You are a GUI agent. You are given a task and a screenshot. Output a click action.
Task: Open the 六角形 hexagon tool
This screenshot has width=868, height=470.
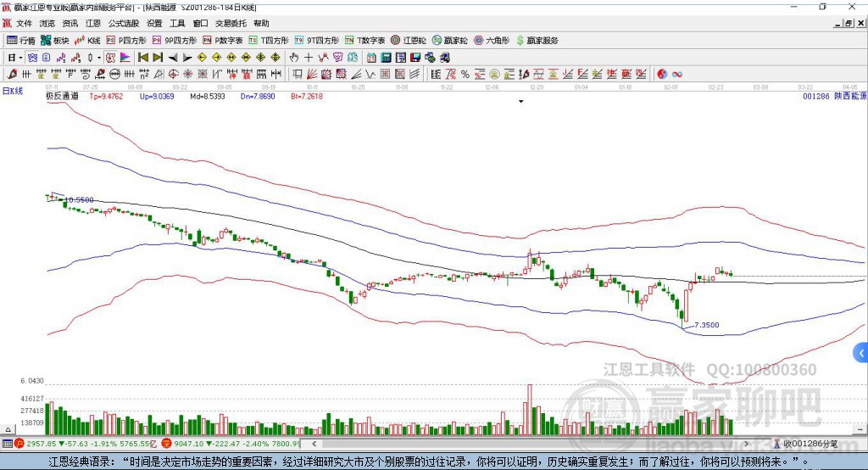pyautogui.click(x=492, y=41)
